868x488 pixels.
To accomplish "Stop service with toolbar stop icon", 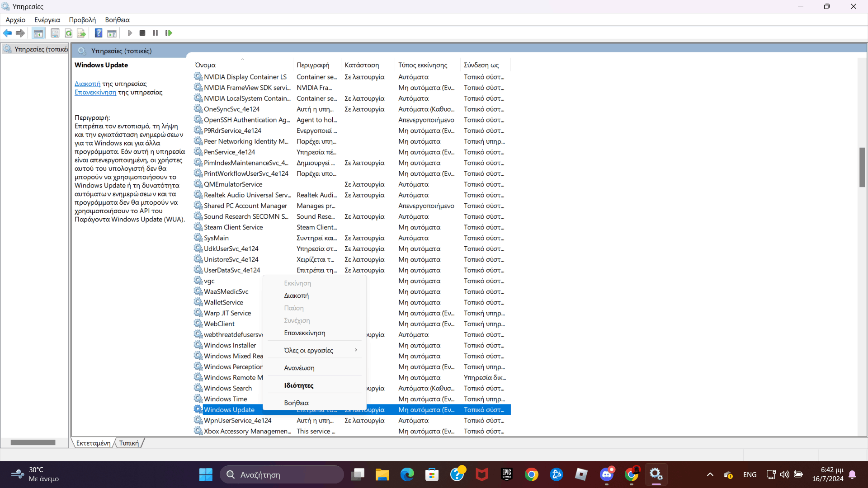I will click(142, 33).
